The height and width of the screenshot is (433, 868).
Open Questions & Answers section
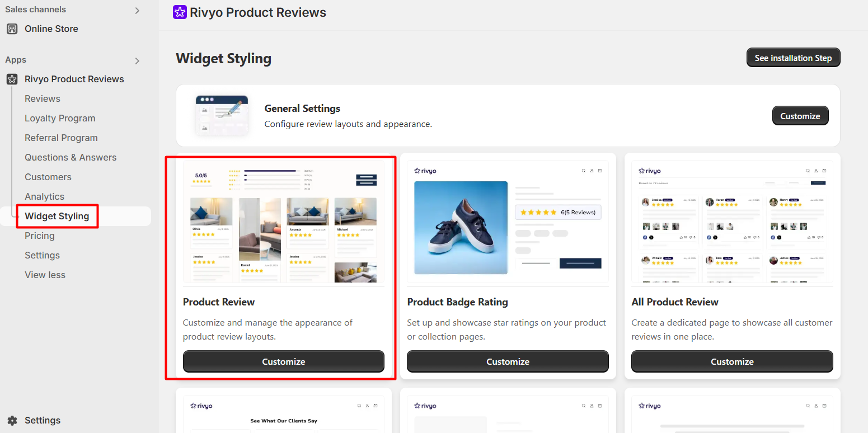pyautogui.click(x=71, y=157)
